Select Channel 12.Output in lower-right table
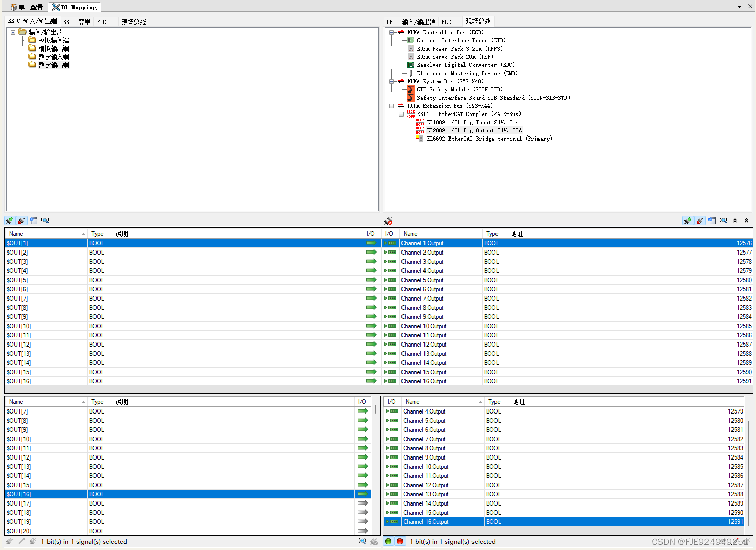The width and height of the screenshot is (756, 550). pos(564,485)
